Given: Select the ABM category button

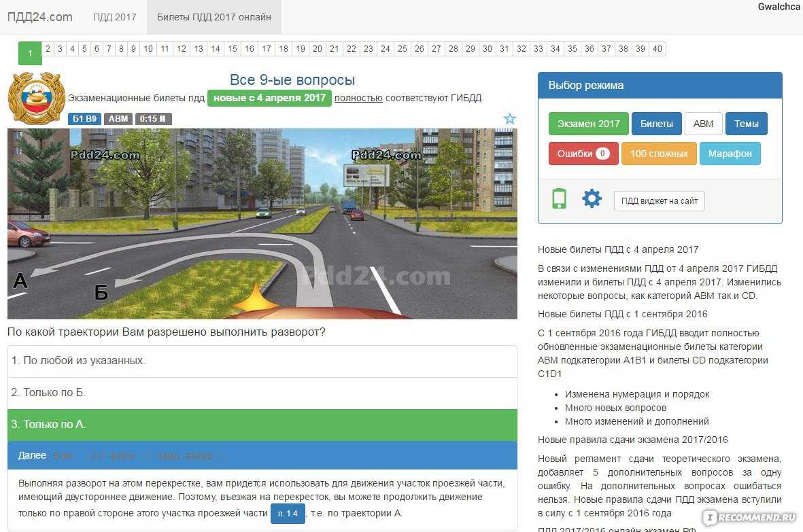Looking at the screenshot, I should 703,124.
